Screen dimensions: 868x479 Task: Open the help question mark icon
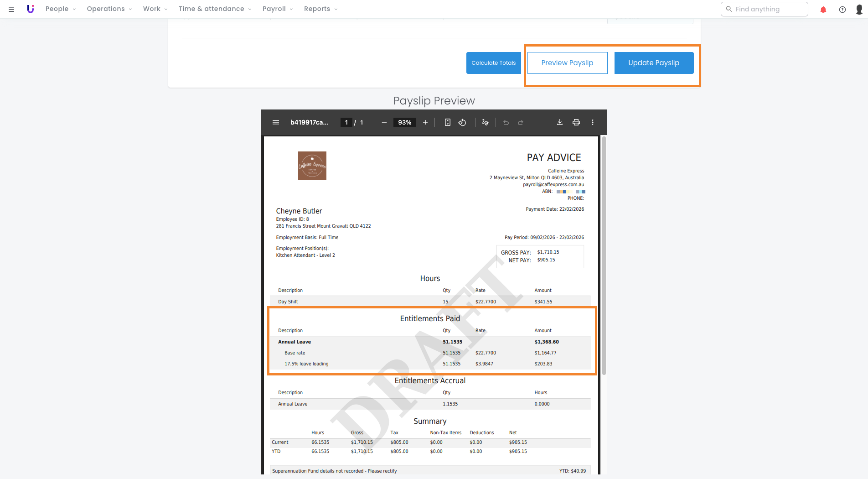tap(842, 9)
